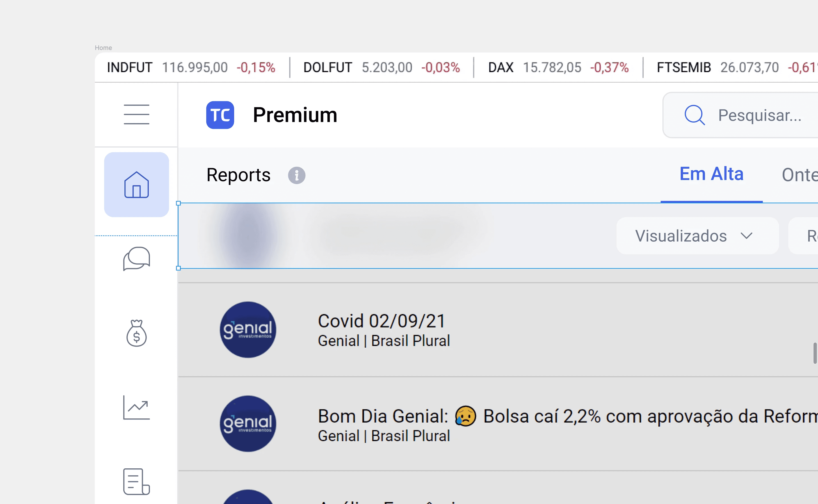The width and height of the screenshot is (818, 504).
Task: Click the TC logo icon
Action: (220, 115)
